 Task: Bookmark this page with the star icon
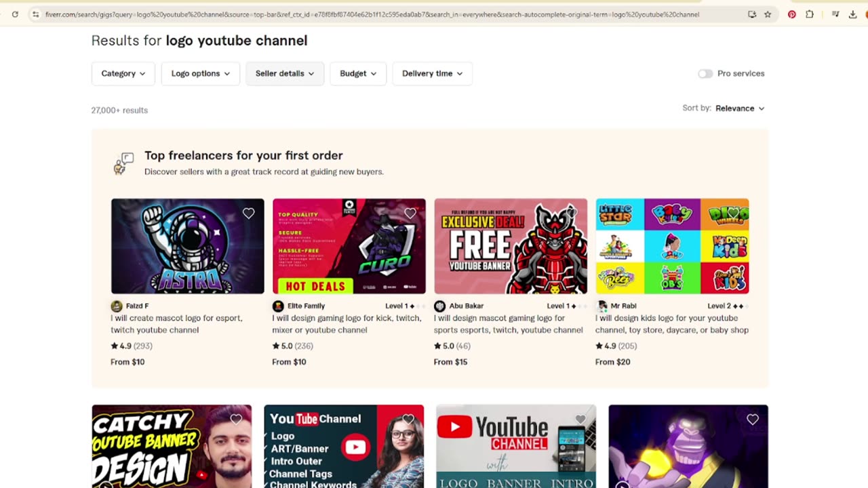768,14
